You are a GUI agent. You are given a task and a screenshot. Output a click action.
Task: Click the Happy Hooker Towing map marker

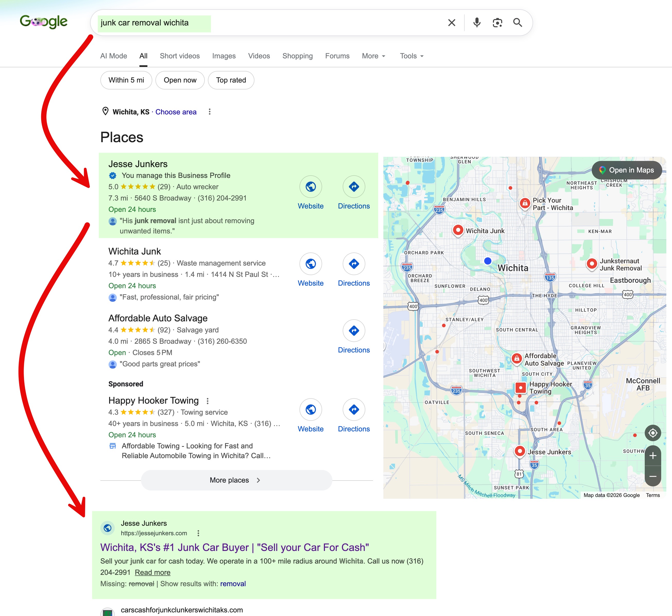520,388
